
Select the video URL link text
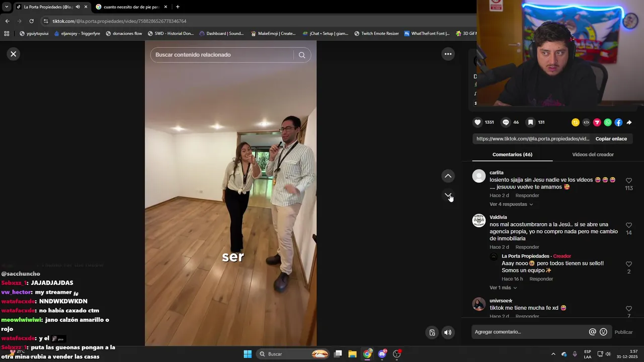pyautogui.click(x=532, y=139)
